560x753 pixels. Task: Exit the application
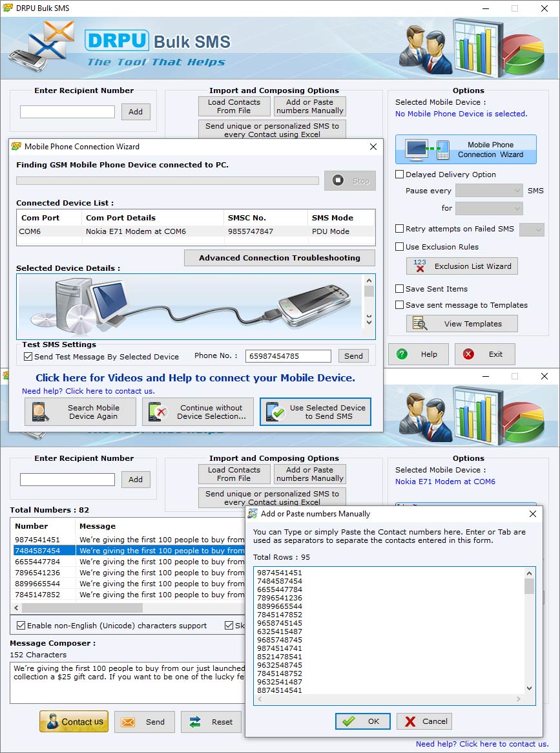tap(484, 354)
